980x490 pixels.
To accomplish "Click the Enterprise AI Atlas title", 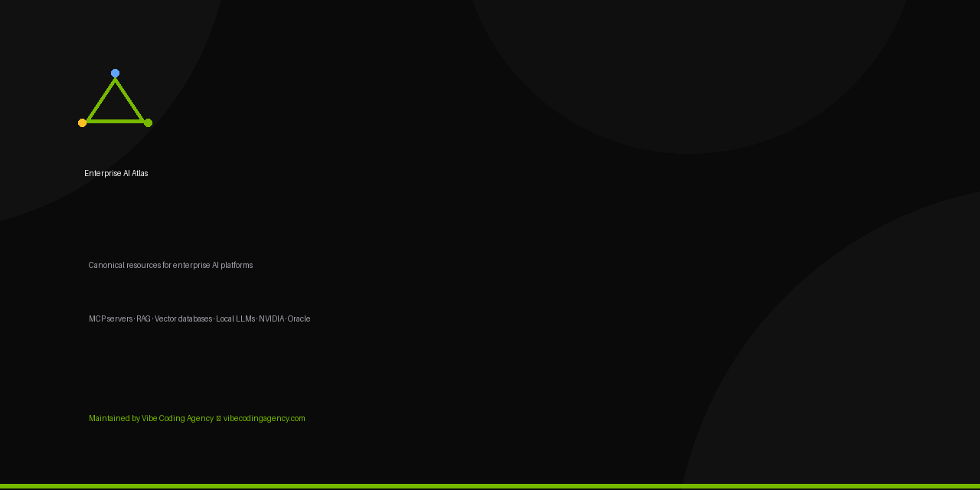I will tap(116, 174).
